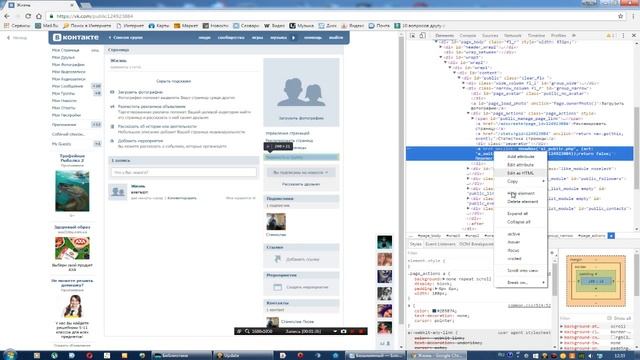Image resolution: width=640 pixels, height=360 pixels.
Task: Open Мои Сообщения in the left menu
Action: 67,86
